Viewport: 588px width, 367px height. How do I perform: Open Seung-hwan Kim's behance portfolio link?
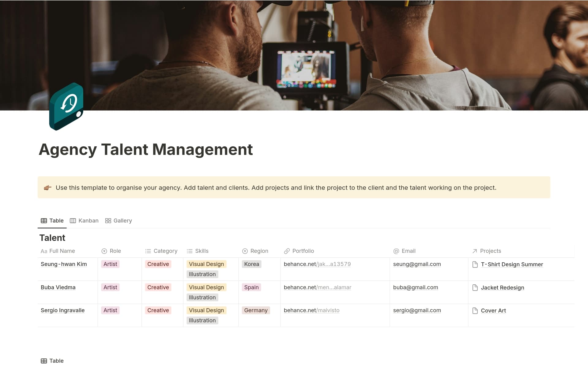coord(317,264)
